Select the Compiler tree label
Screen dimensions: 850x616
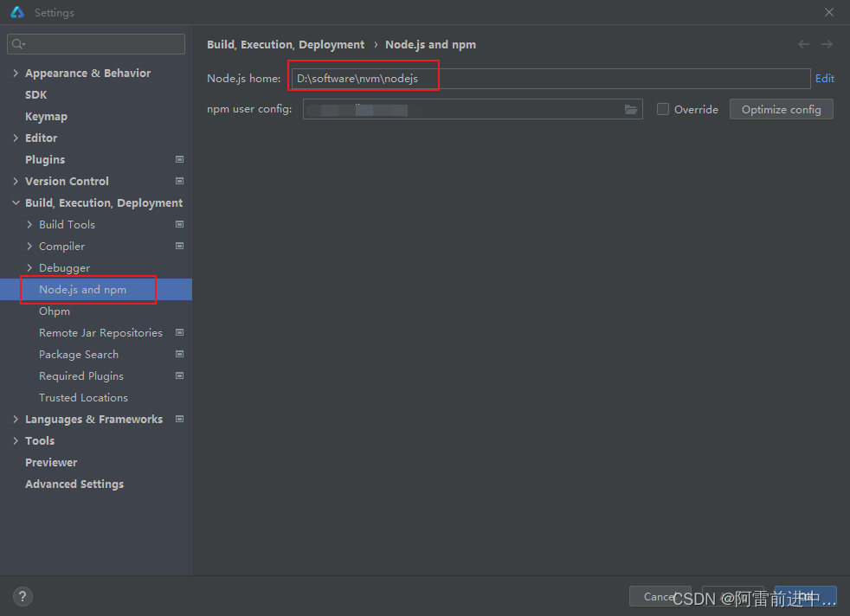click(61, 247)
